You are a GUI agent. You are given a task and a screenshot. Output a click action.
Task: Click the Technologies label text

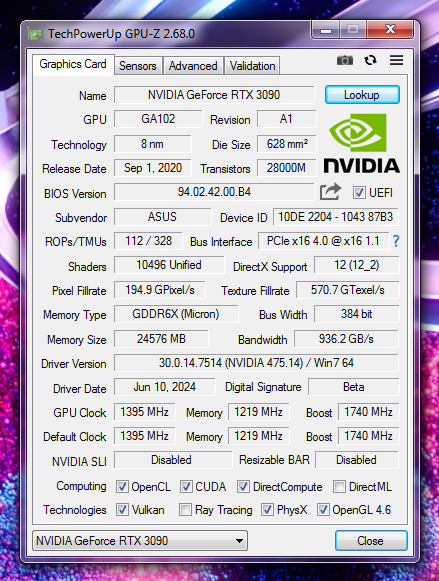[x=75, y=510]
